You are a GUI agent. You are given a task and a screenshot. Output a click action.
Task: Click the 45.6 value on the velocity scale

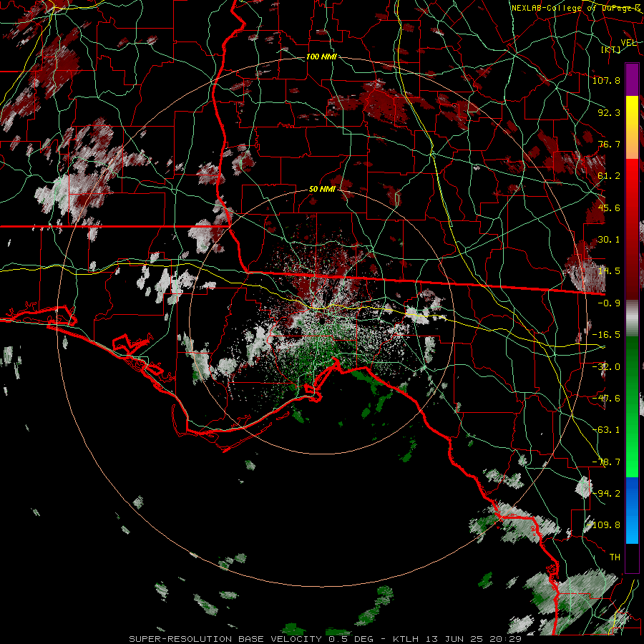tap(609, 208)
